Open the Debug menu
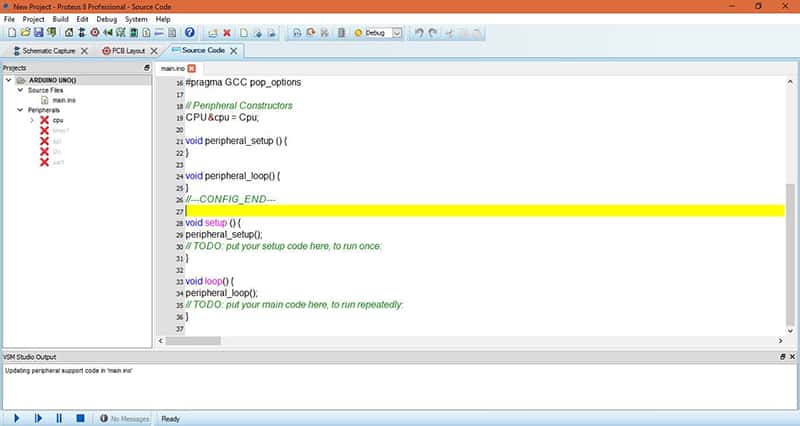This screenshot has height=426, width=800. 107,19
